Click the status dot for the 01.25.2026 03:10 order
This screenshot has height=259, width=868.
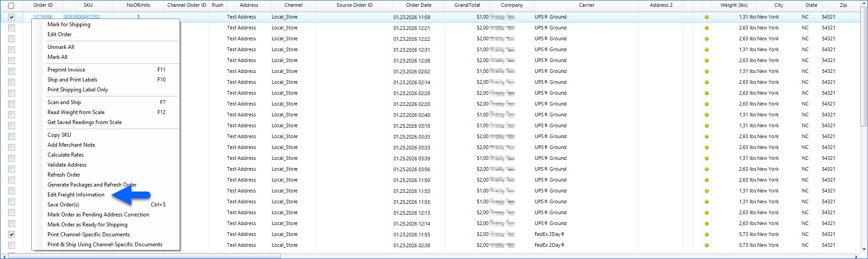pos(707,126)
